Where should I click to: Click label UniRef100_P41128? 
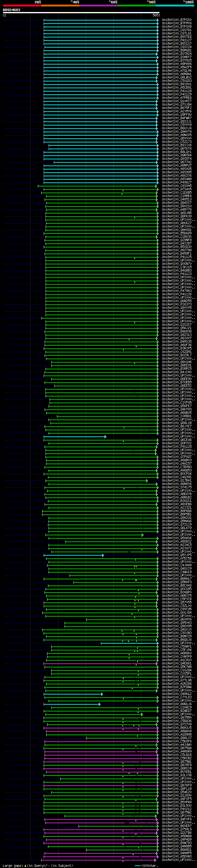pos(177,91)
